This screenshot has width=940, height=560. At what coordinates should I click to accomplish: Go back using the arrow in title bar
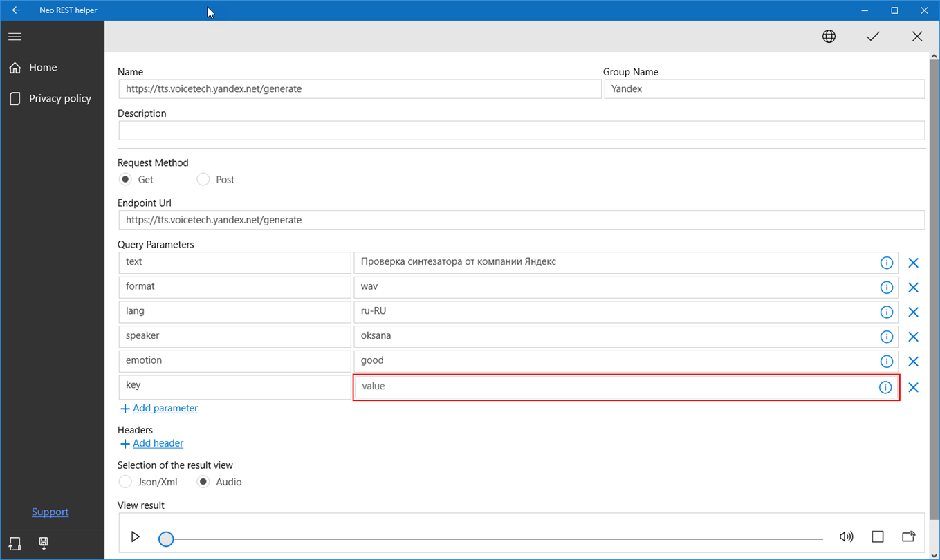(16, 10)
